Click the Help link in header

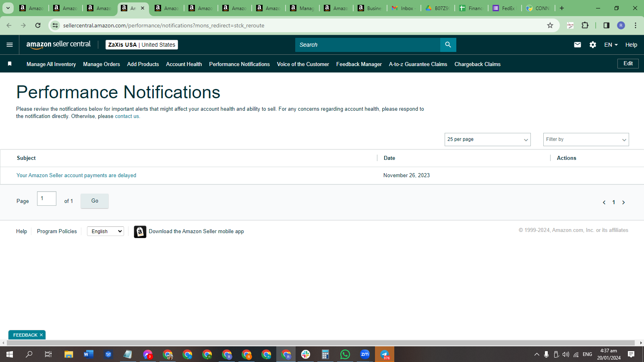(631, 45)
